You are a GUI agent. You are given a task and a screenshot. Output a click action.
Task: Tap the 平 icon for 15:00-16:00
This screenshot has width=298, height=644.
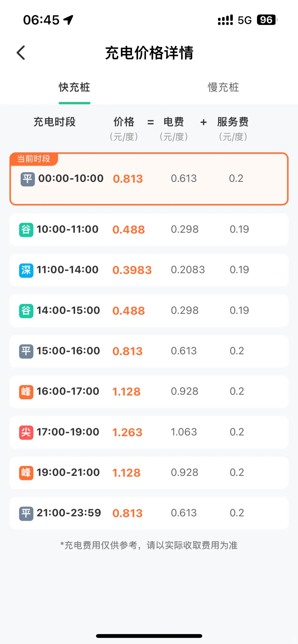(26, 351)
